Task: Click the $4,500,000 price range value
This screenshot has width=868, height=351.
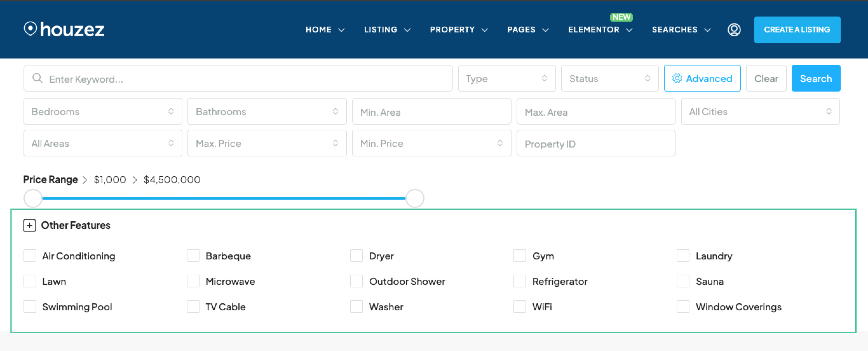Action: point(172,180)
